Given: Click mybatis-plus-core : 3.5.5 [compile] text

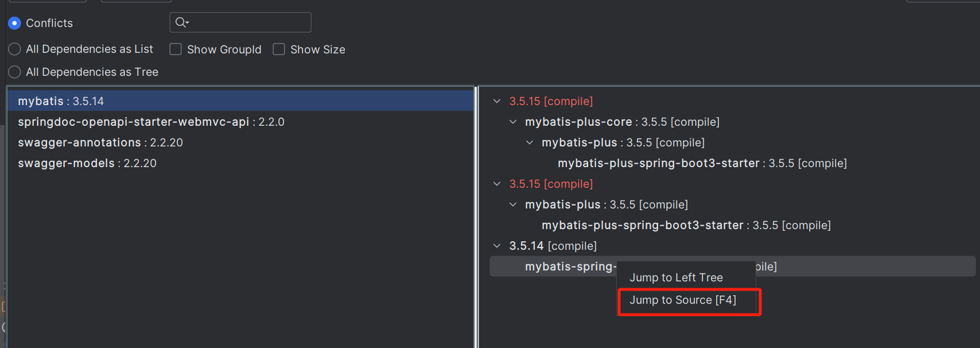Looking at the screenshot, I should coord(622,122).
